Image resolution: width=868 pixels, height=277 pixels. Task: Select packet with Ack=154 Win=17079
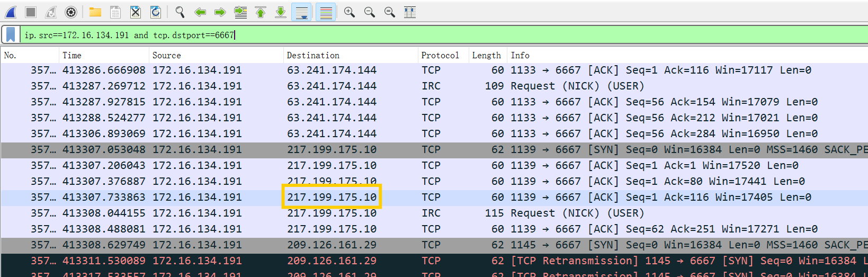434,102
